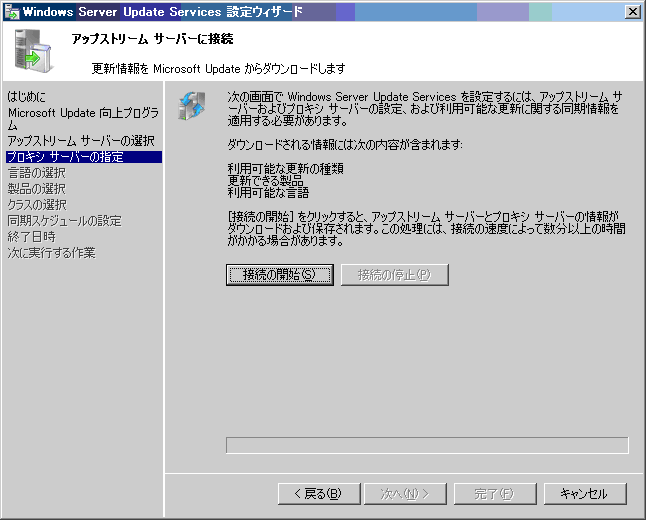This screenshot has width=646, height=520.
Task: Select the 終了日時 step
Action: pyautogui.click(x=31, y=237)
